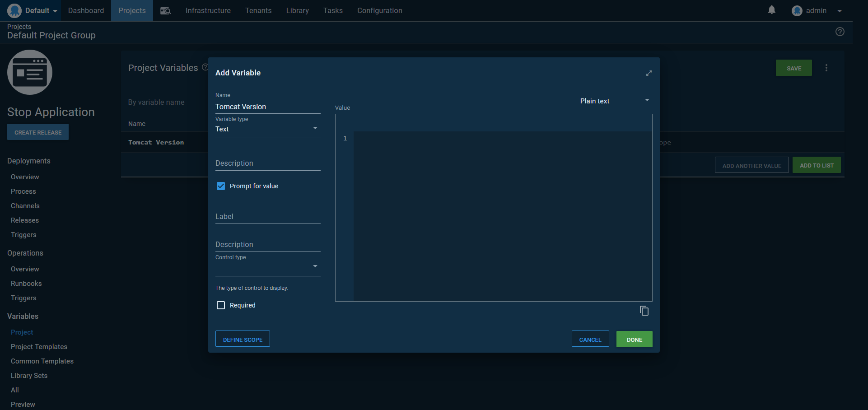Image resolution: width=868 pixels, height=410 pixels.
Task: Go to the Infrastructure menu
Action: pyautogui.click(x=208, y=11)
